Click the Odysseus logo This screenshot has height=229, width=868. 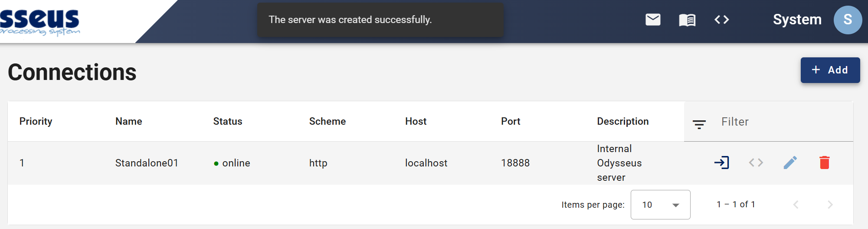(40, 22)
